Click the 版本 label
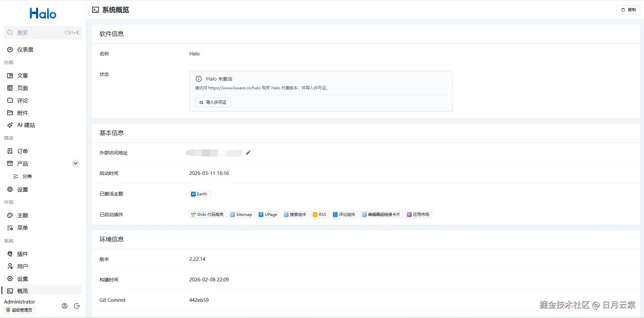Screen dimensions: 644x318 (104, 259)
